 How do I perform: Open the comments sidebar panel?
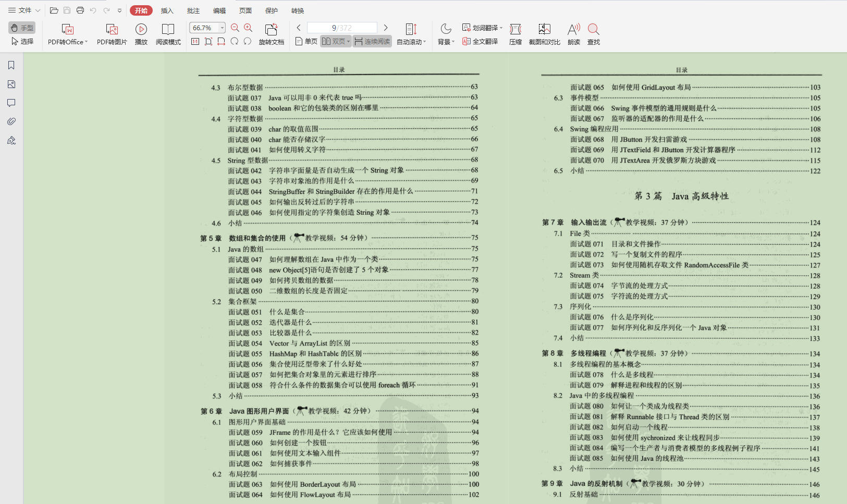pyautogui.click(x=11, y=103)
